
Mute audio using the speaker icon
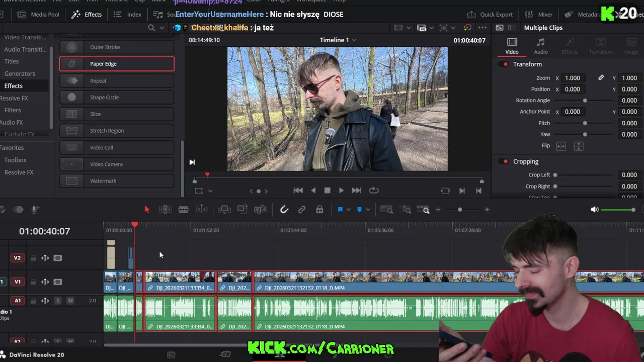pyautogui.click(x=595, y=210)
